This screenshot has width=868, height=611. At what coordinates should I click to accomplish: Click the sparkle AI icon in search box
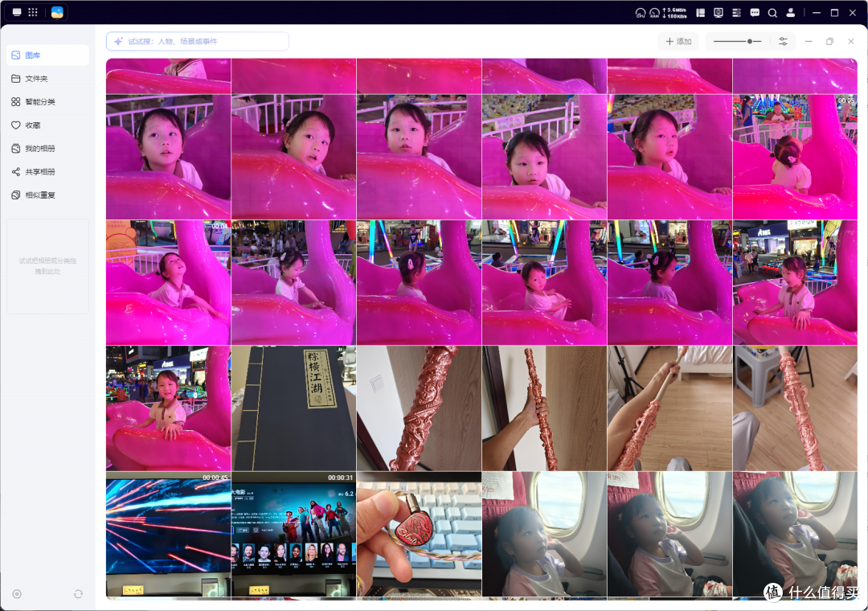click(x=118, y=42)
